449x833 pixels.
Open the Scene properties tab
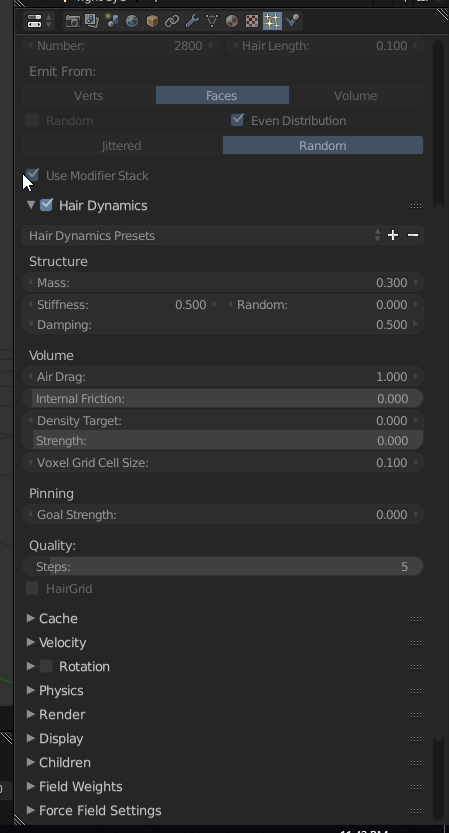click(112, 21)
